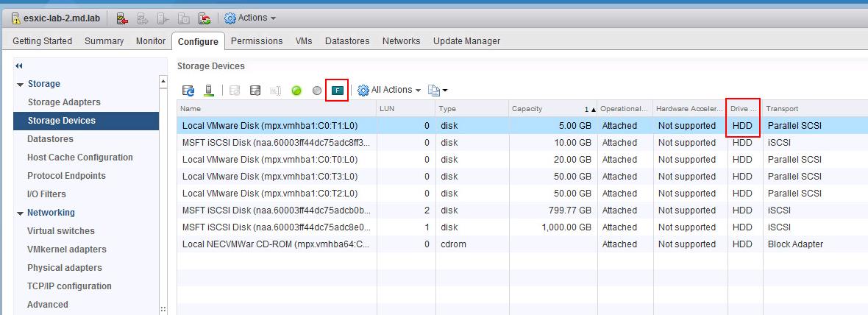Open Datastores in the sidebar
868x315 pixels.
tap(50, 139)
